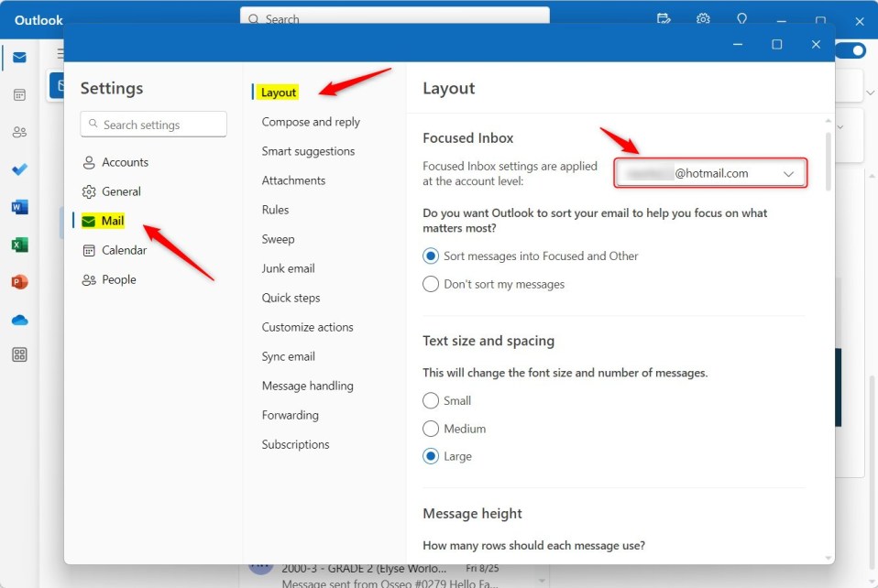Screen dimensions: 878x588
Task: Choose Large text size
Action: [x=431, y=456]
